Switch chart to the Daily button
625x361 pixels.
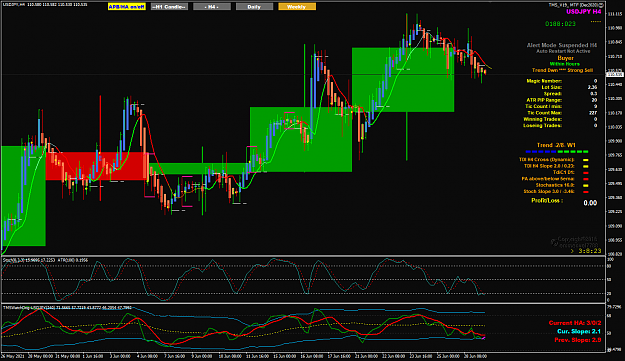[x=254, y=7]
